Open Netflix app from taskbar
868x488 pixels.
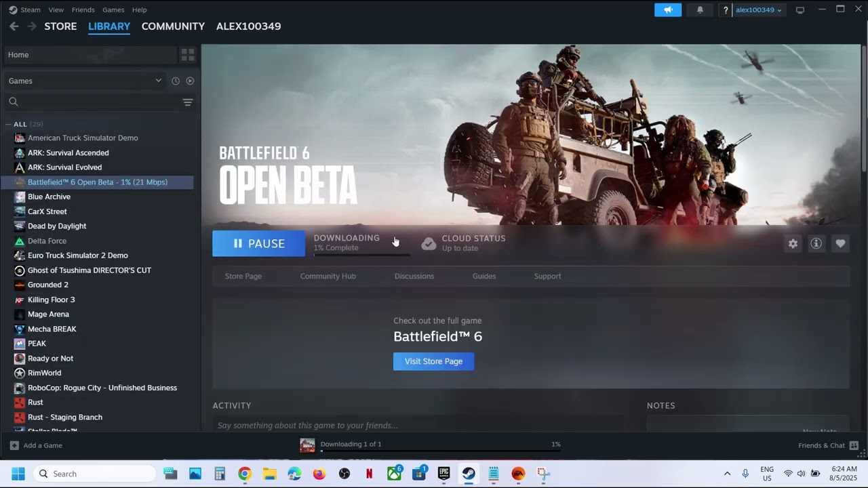[x=369, y=474]
